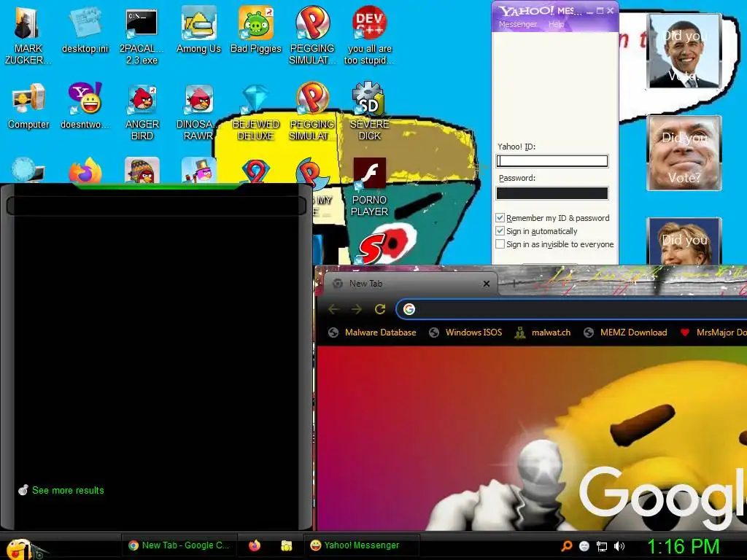Launch 2PACAL... 2.3.exe shortcut
Image resolution: width=747 pixels, height=560 pixels.
pos(142,35)
